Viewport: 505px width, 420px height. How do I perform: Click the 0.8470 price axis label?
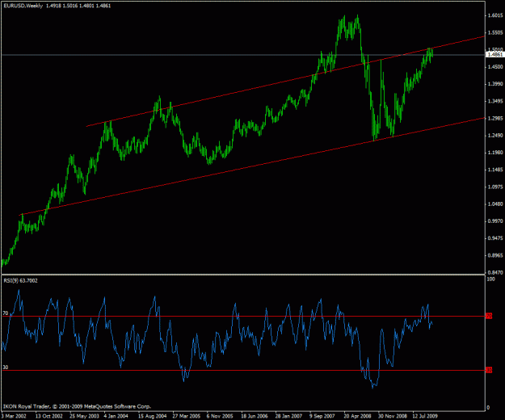[495, 272]
